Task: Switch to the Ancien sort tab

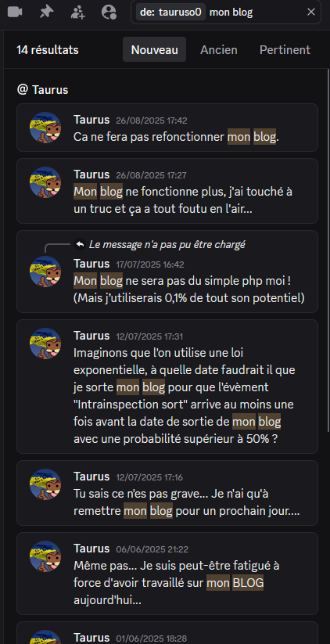Action: click(219, 50)
